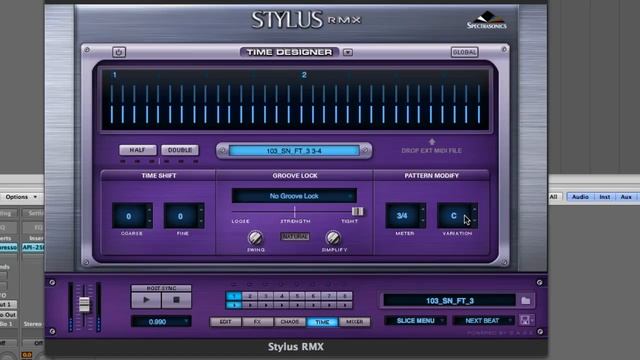Viewport: 640px width, 360px height.
Task: Click the Drop Ext MIDI File area
Action: pyautogui.click(x=431, y=147)
